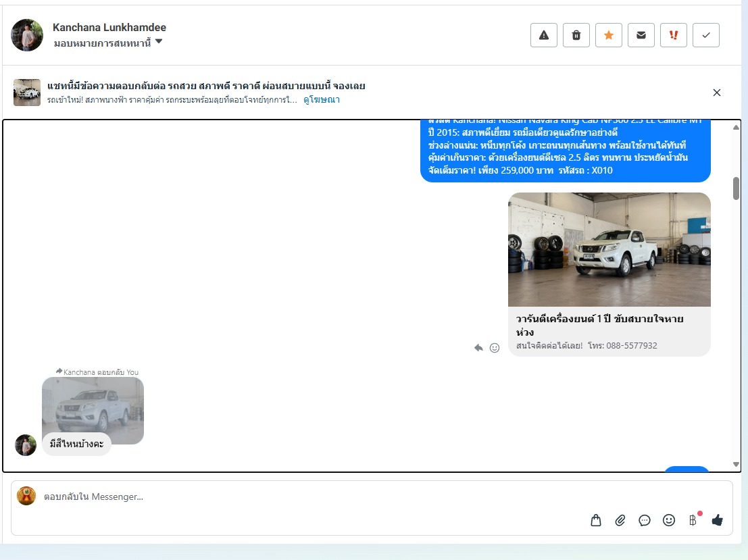Screen dimensions: 748x560
Task: Send a thumbs-up like
Action: pos(718,520)
